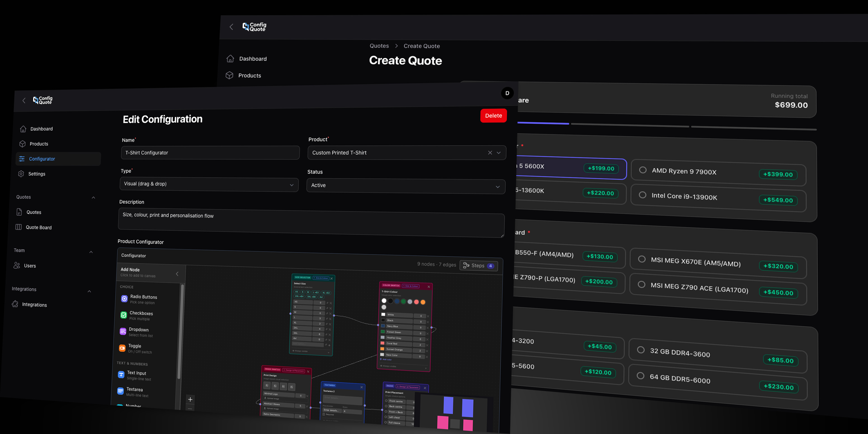Open the Quotes breadcrumb link

379,46
